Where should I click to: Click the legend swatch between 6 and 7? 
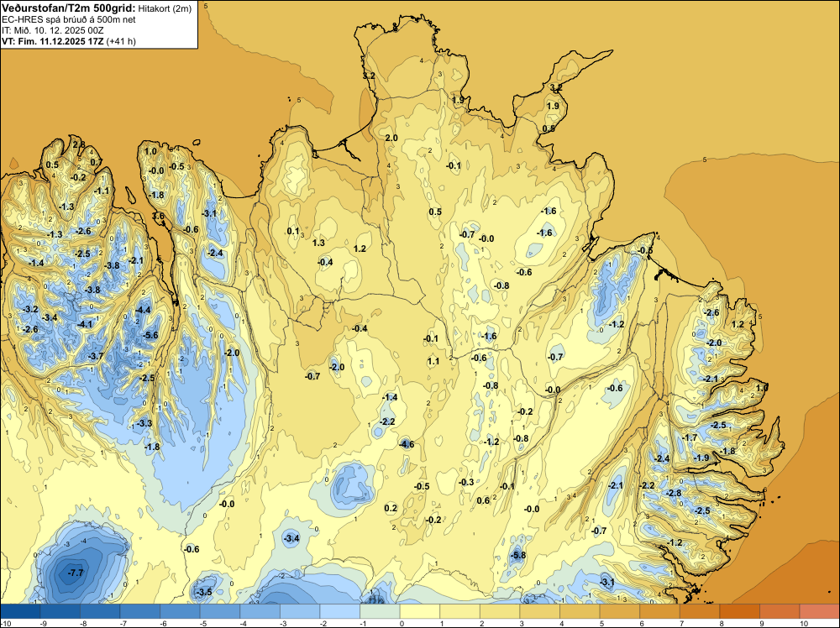tap(659, 611)
